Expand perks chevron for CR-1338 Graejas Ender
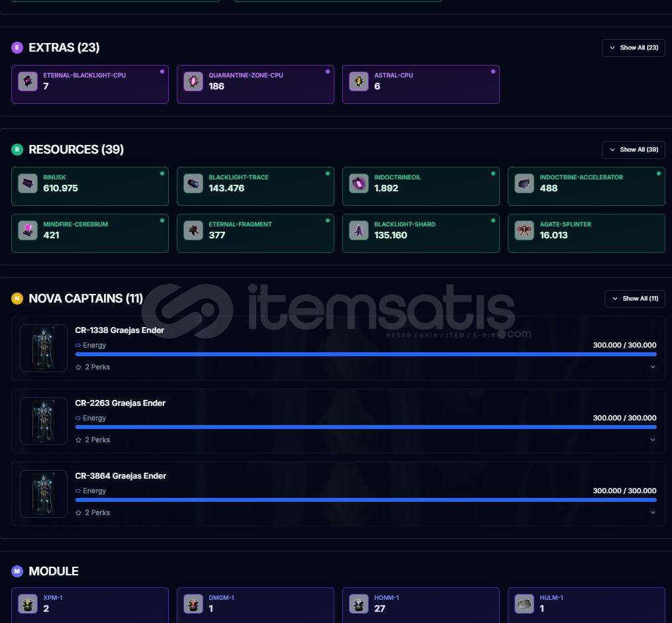Image resolution: width=672 pixels, height=623 pixels. pos(653,367)
